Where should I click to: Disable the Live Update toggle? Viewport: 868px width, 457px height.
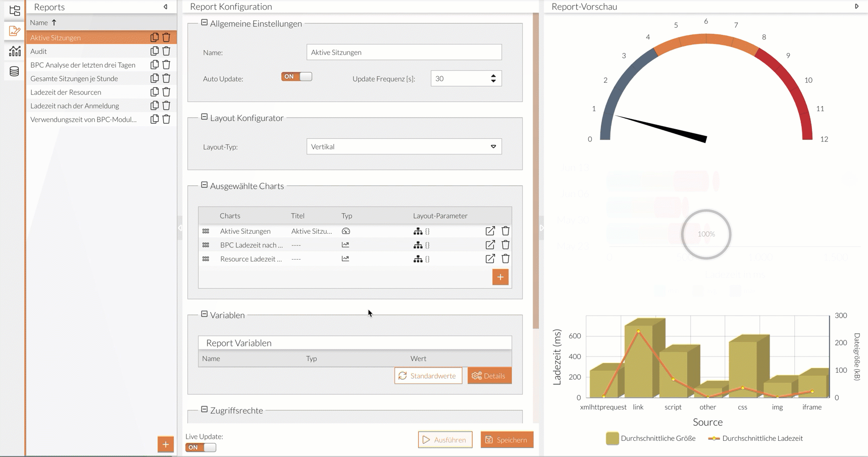200,447
